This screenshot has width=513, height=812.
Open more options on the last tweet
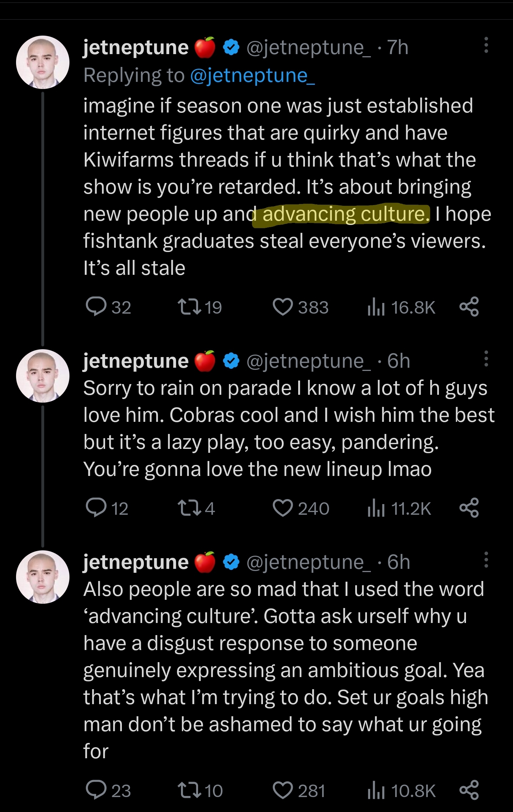pyautogui.click(x=486, y=560)
